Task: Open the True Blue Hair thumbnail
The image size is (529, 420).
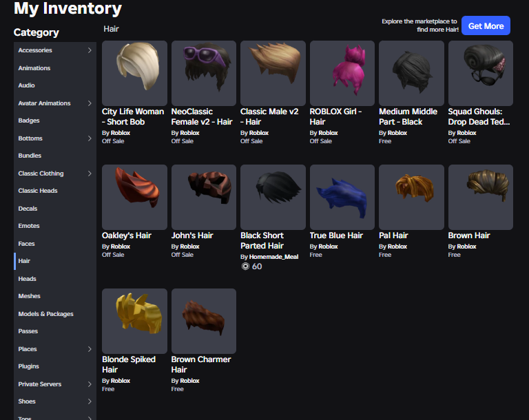Action: pos(342,197)
